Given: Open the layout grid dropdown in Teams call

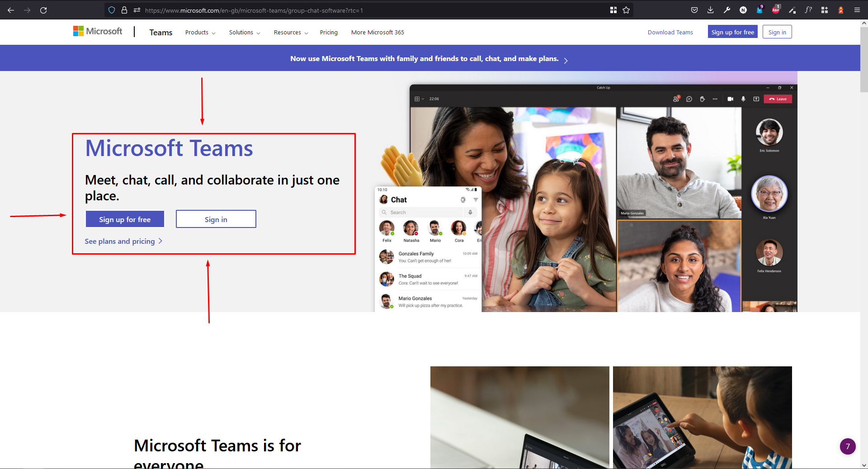Looking at the screenshot, I should point(419,99).
